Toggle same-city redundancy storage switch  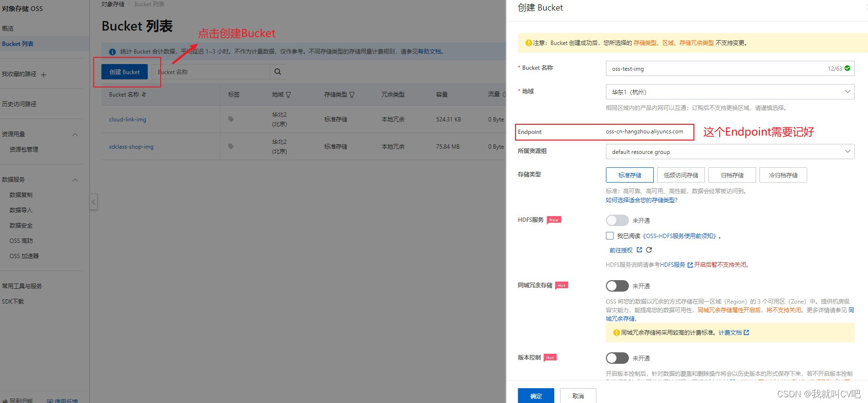coord(617,286)
